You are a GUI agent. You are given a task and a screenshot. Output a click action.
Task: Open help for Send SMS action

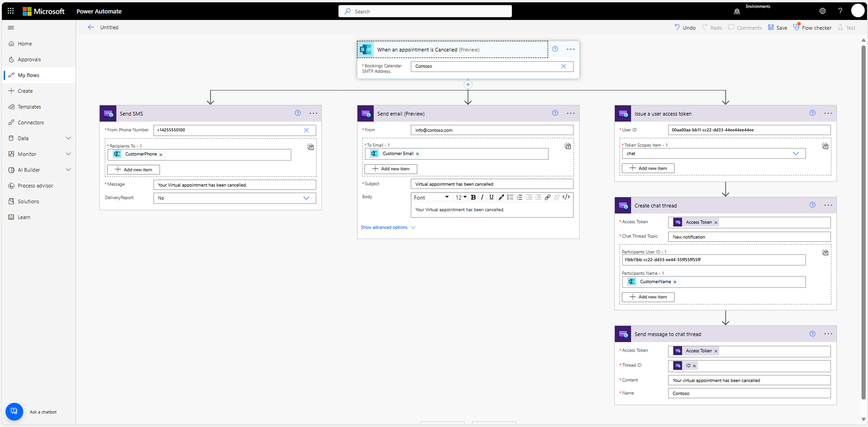pyautogui.click(x=298, y=113)
